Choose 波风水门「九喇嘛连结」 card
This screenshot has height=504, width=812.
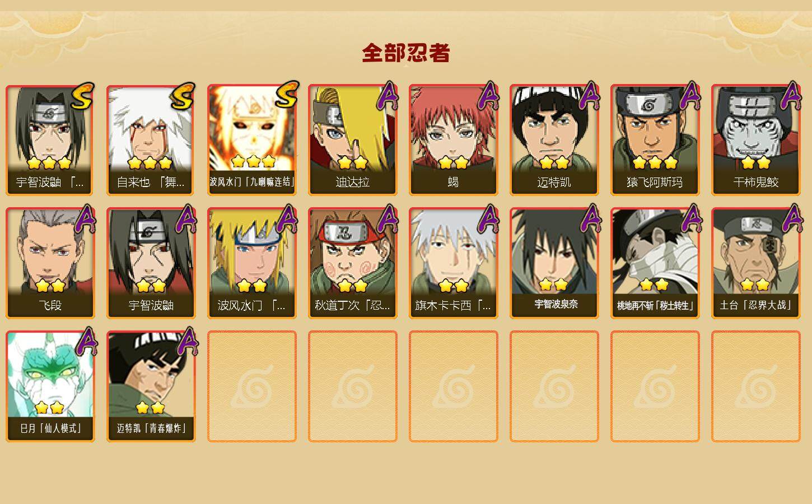click(x=252, y=140)
